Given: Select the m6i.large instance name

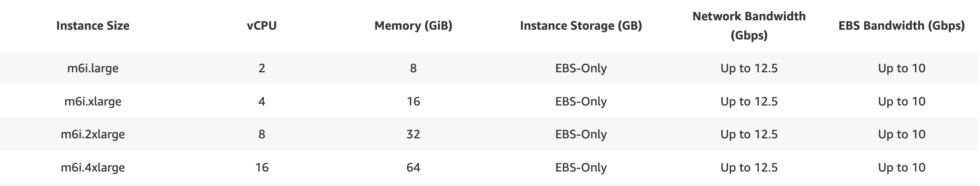Looking at the screenshot, I should click(x=93, y=68).
